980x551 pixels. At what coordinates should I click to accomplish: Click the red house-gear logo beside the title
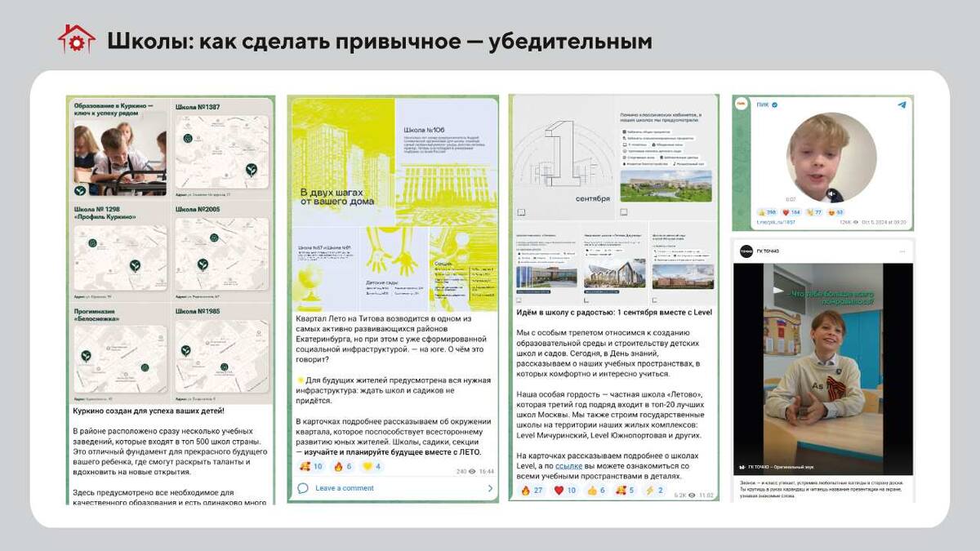click(76, 39)
